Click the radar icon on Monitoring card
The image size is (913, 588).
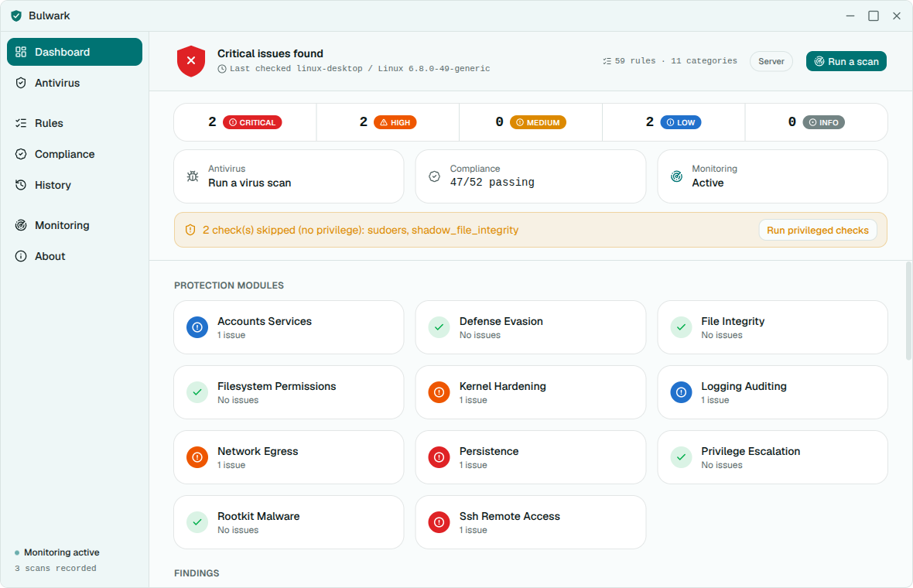676,176
